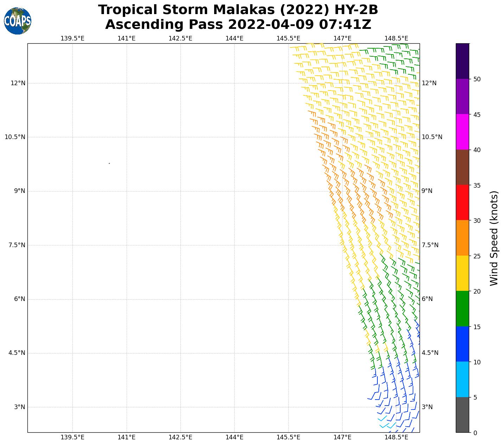Click the small island dot on the map
This screenshot has width=504, height=445.
pos(109,163)
